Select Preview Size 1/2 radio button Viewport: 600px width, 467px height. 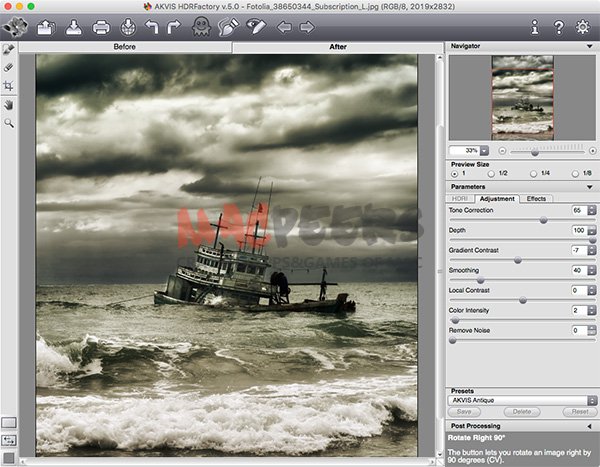coord(489,173)
